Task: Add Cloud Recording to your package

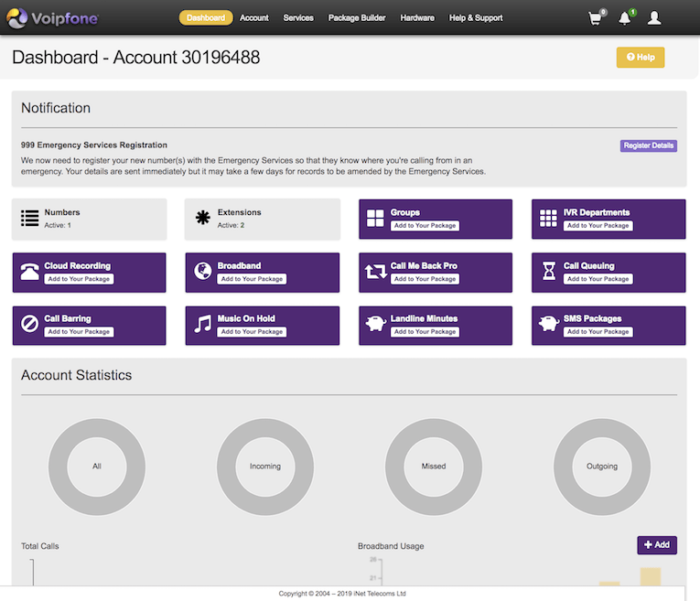Action: [x=79, y=278]
